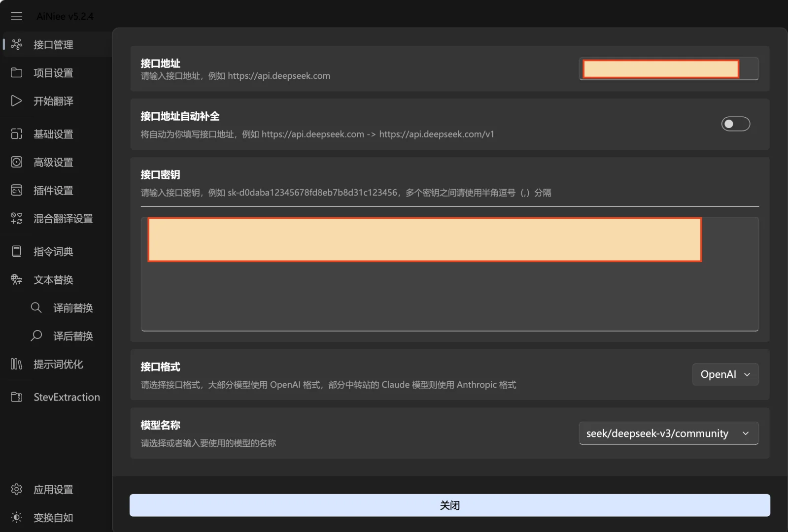Click the 应用设置 gear icon
Screen dimensions: 788x532
pos(17,489)
